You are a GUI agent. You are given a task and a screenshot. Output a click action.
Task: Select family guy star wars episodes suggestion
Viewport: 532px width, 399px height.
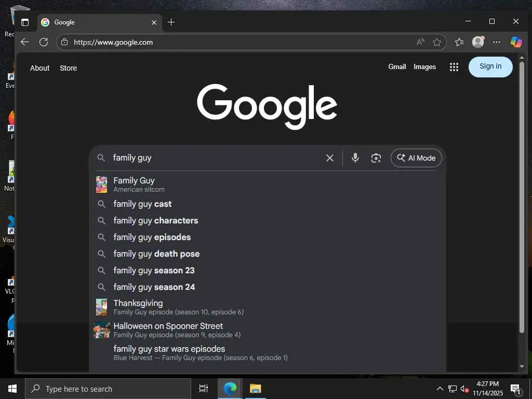[267, 353]
